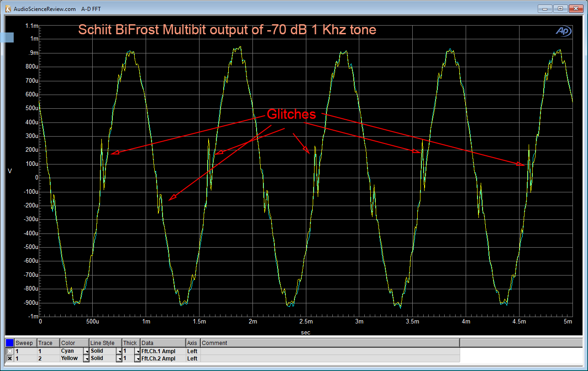Open the color dropdown for the Yellow trace
Viewport: 588px width, 371px height.
point(86,358)
